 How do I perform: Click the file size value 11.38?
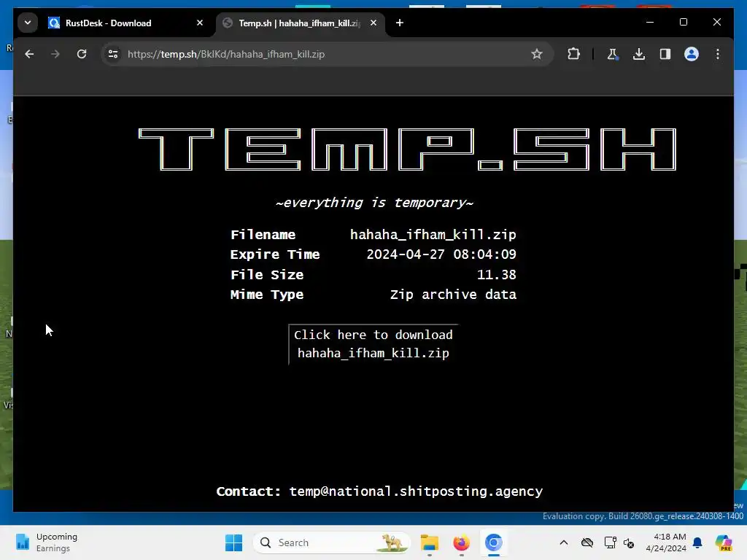(x=496, y=275)
